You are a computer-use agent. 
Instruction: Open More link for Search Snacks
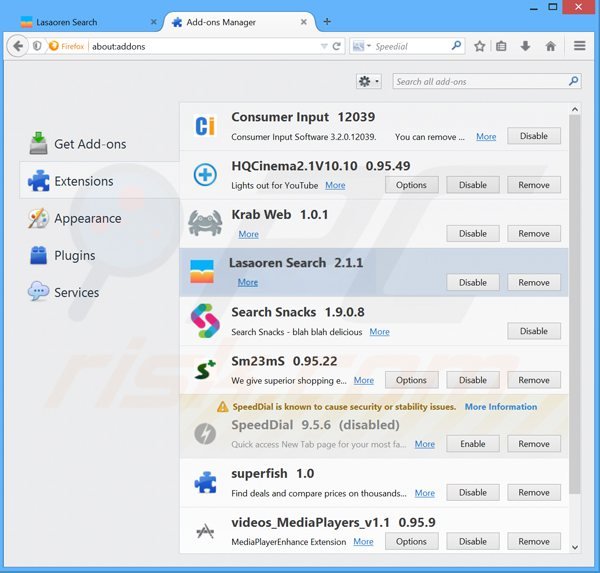[x=379, y=332]
